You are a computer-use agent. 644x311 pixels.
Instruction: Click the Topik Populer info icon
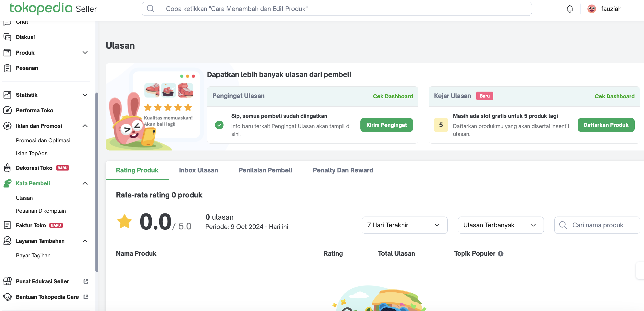pos(500,254)
